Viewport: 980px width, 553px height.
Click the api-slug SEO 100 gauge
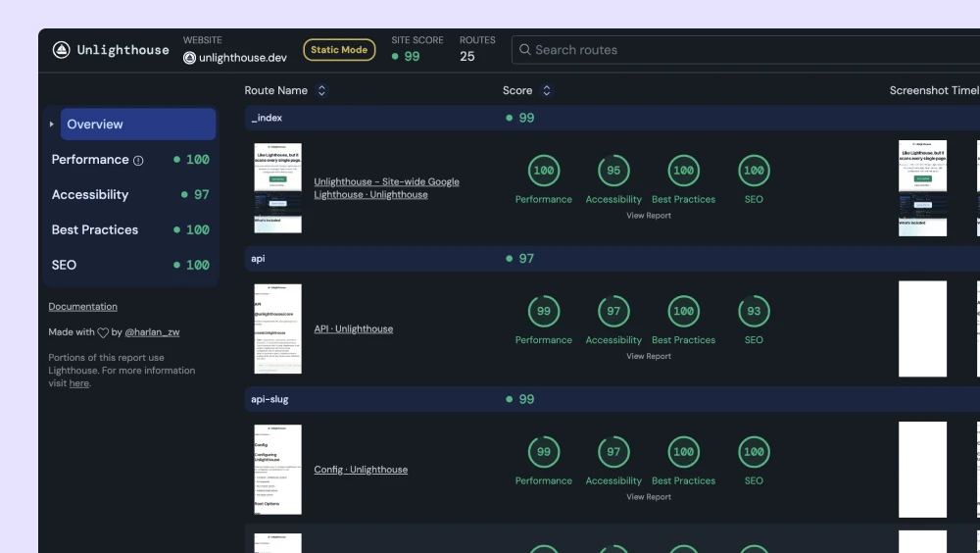(754, 452)
